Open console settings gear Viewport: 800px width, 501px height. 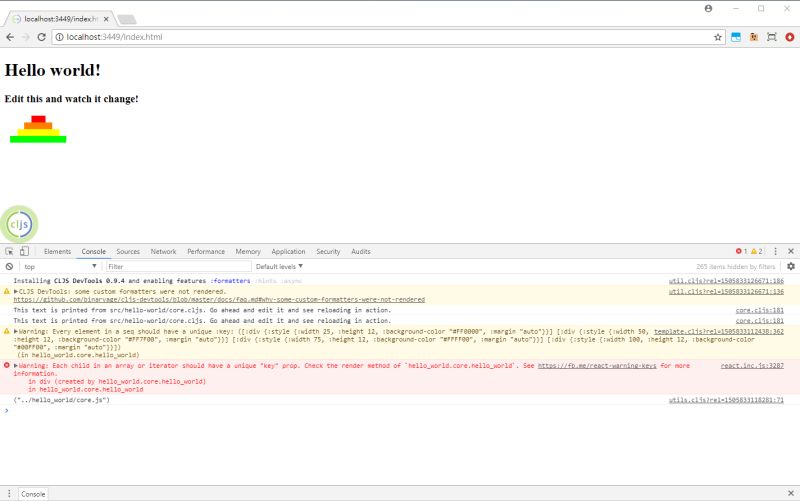pyautogui.click(x=791, y=266)
